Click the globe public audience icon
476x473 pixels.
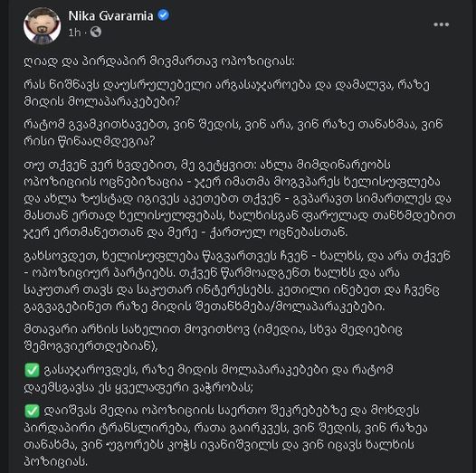96,32
